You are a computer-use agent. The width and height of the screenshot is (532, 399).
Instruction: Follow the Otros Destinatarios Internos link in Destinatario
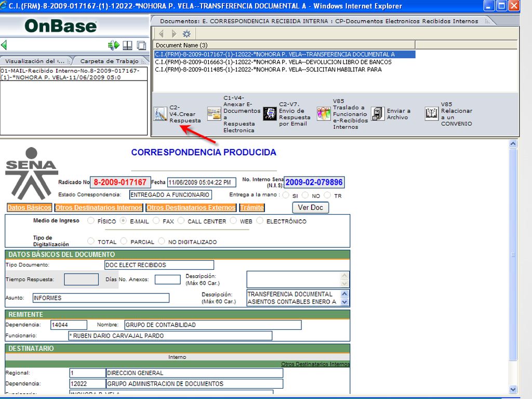pos(315,364)
